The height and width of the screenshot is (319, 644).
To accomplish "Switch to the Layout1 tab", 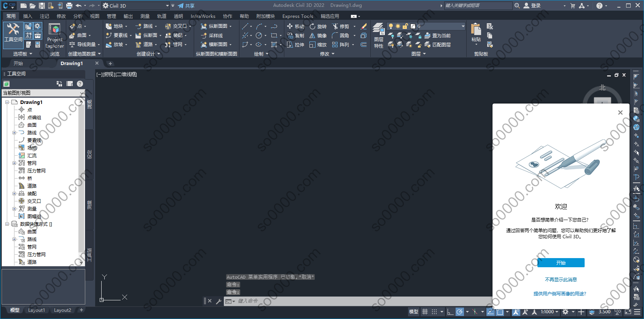I will pos(36,310).
